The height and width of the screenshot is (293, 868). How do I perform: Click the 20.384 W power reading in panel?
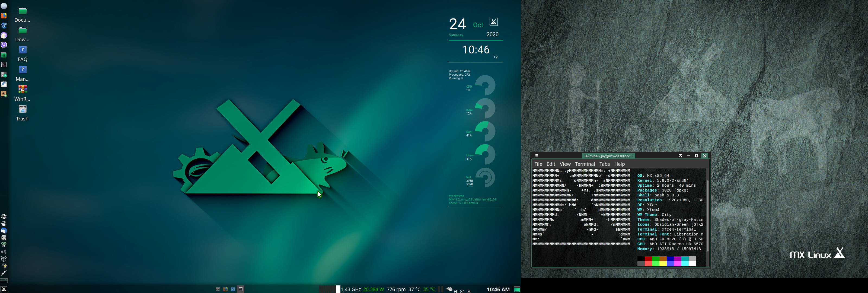373,290
